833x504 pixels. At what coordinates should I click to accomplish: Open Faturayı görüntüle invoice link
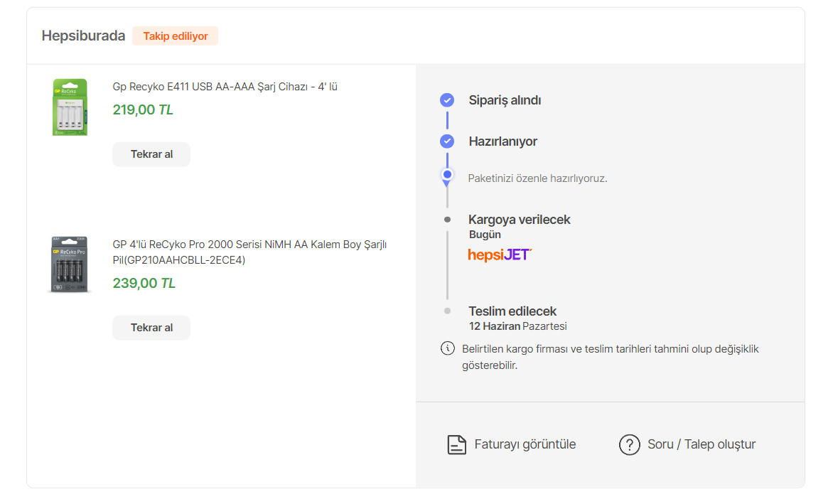(x=525, y=444)
